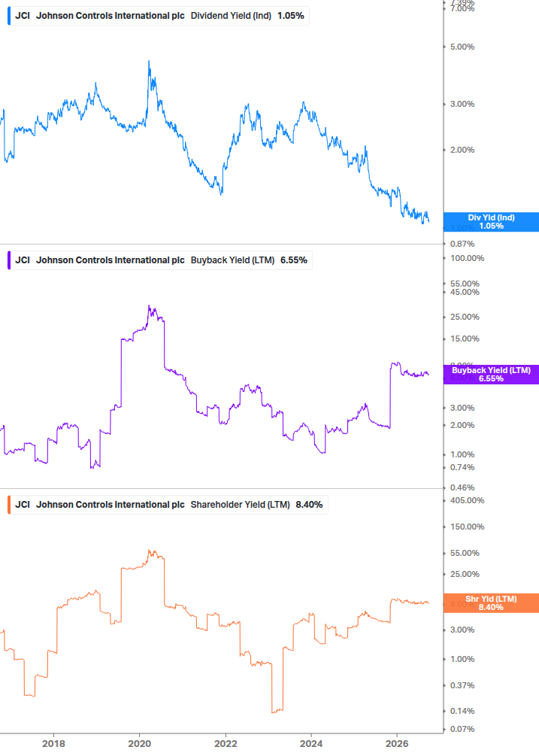Click the 2020 label on the time axis
The height and width of the screenshot is (756, 539).
click(x=139, y=744)
